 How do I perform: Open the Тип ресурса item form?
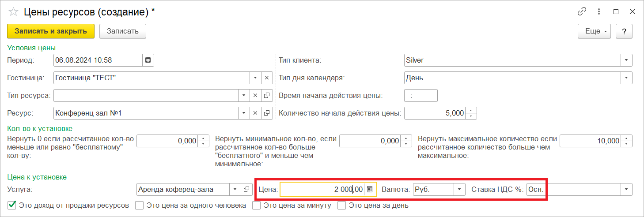pos(266,95)
